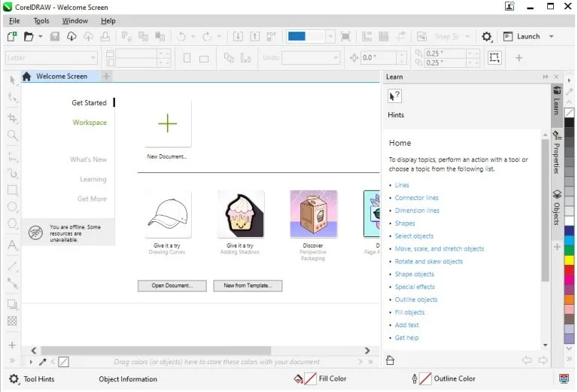This screenshot has width=578, height=392.
Task: Select the Drop Shadow tool
Action: point(12,304)
